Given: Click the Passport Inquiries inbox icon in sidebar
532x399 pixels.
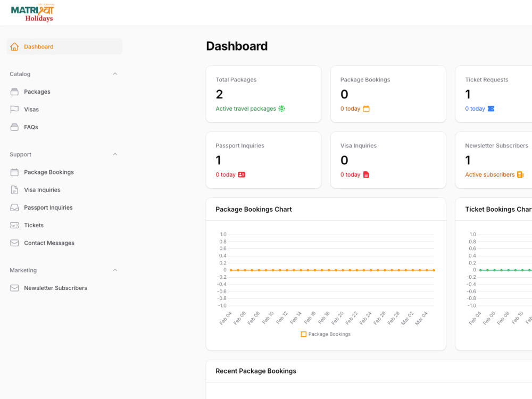Looking at the screenshot, I should click(14, 207).
